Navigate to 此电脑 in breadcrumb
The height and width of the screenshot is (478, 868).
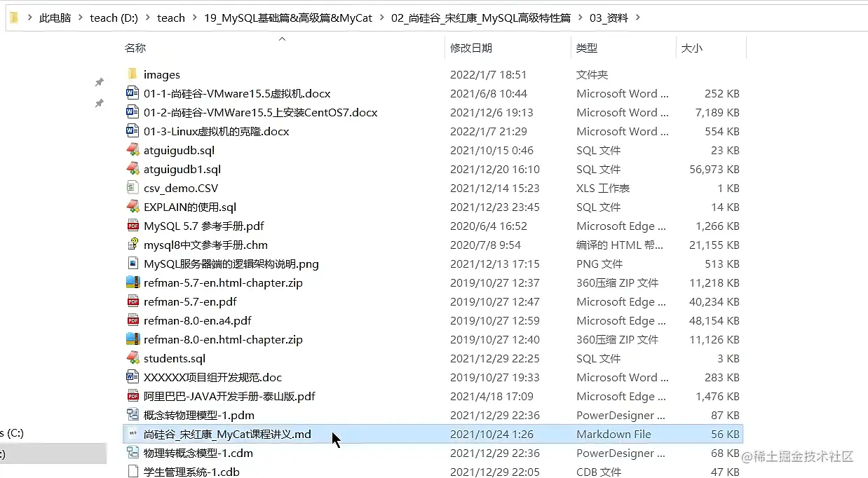55,18
